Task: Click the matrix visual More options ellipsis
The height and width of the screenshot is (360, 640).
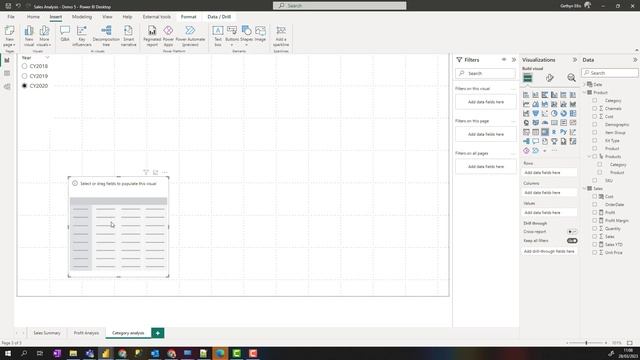Action: point(164,173)
